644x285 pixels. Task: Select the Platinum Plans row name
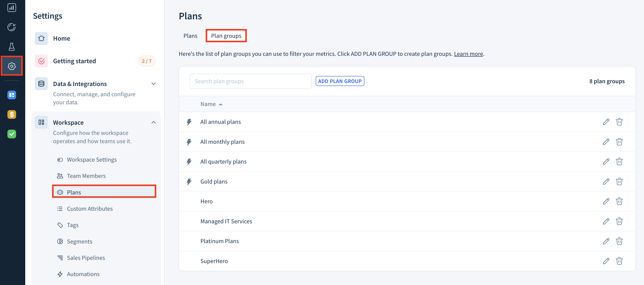click(220, 241)
